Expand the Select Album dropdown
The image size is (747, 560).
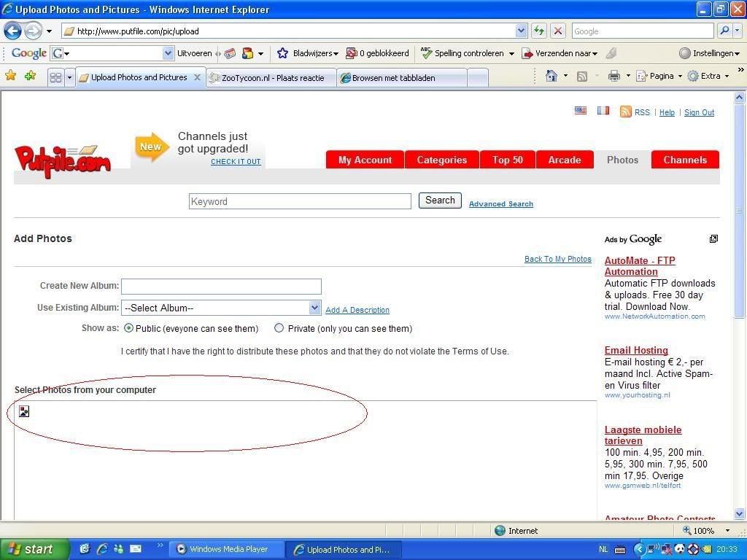[x=314, y=308]
